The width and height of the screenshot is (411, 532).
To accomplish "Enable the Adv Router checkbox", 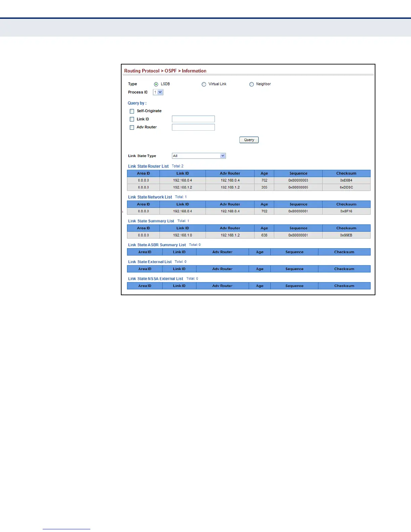I will tap(132, 127).
